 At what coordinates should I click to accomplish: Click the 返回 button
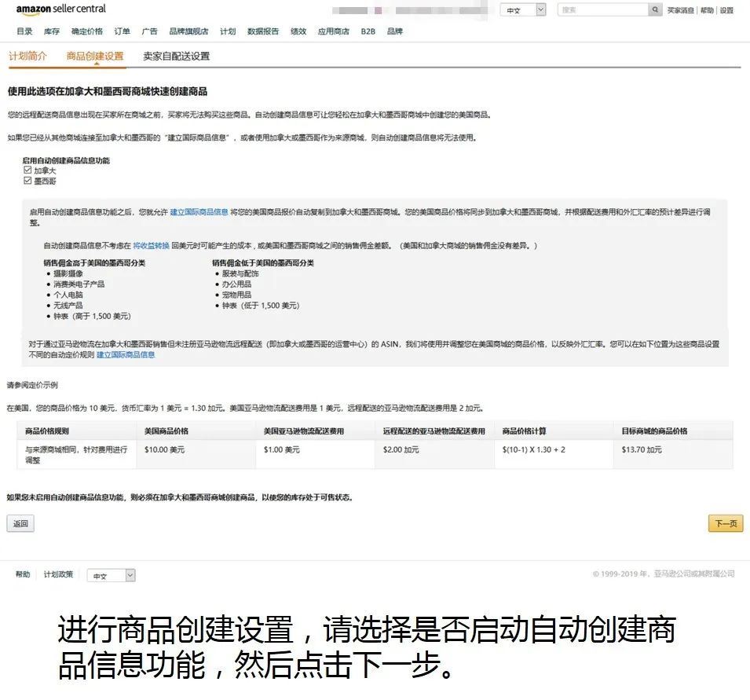(20, 523)
